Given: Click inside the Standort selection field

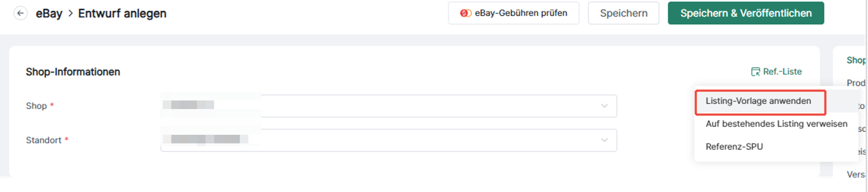Looking at the screenshot, I should tap(389, 140).
